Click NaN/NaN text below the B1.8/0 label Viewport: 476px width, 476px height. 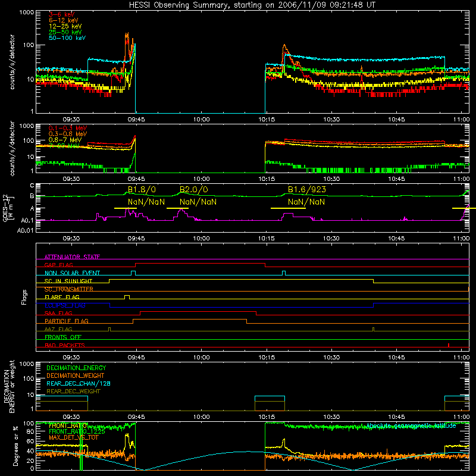pos(146,202)
